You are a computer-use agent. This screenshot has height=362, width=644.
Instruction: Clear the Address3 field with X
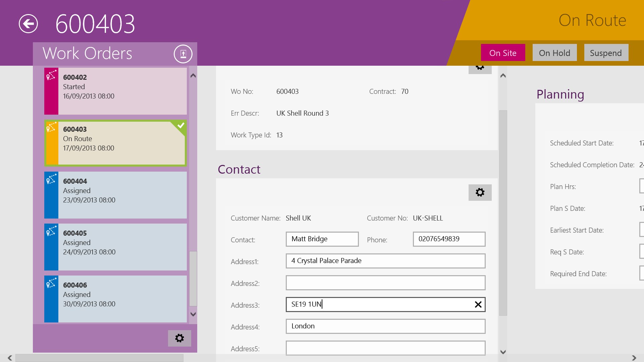tap(478, 304)
